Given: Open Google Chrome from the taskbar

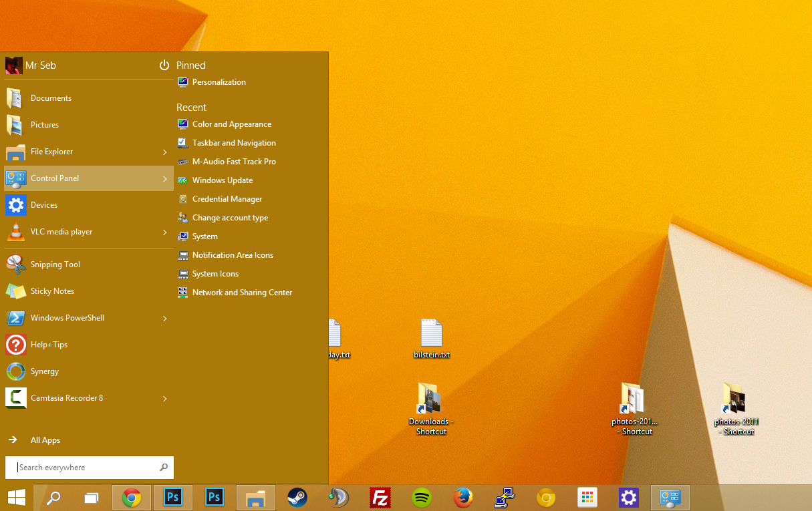Looking at the screenshot, I should (x=132, y=498).
